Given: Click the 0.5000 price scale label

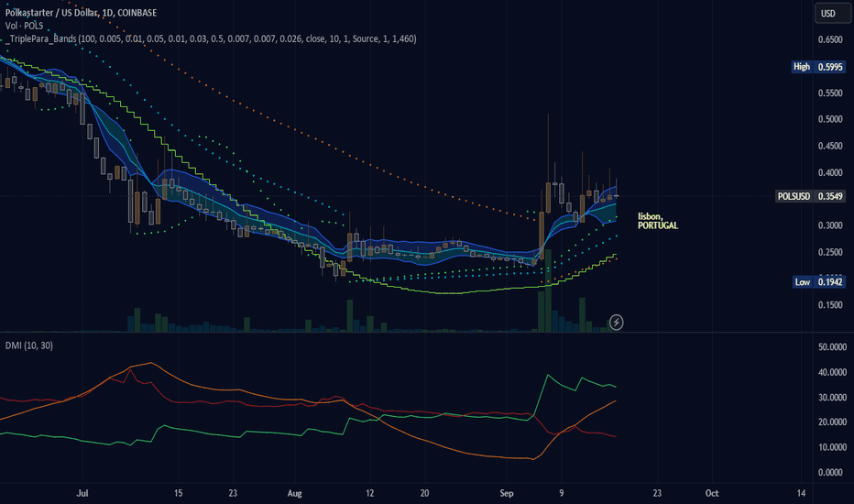Looking at the screenshot, I should click(x=830, y=119).
